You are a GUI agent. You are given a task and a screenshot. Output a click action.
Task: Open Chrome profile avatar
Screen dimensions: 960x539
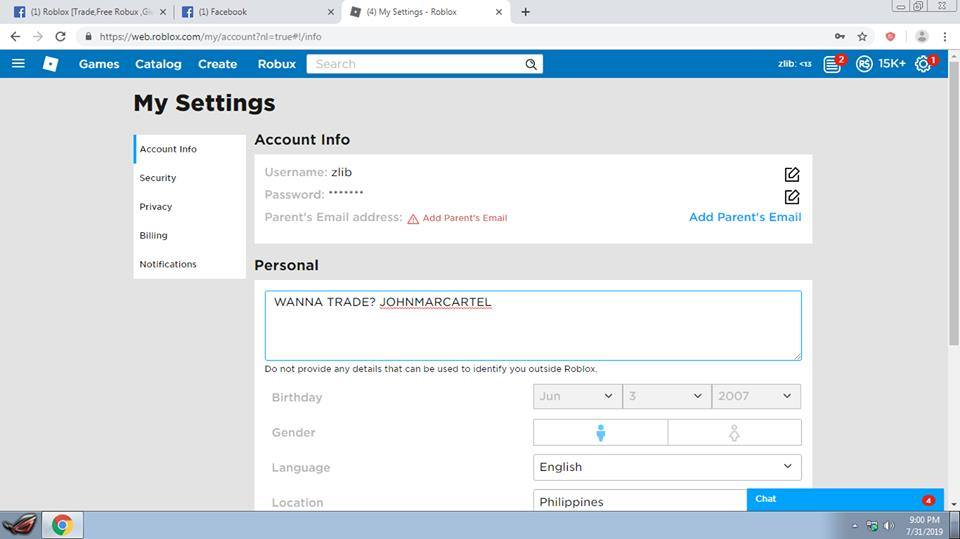921,37
